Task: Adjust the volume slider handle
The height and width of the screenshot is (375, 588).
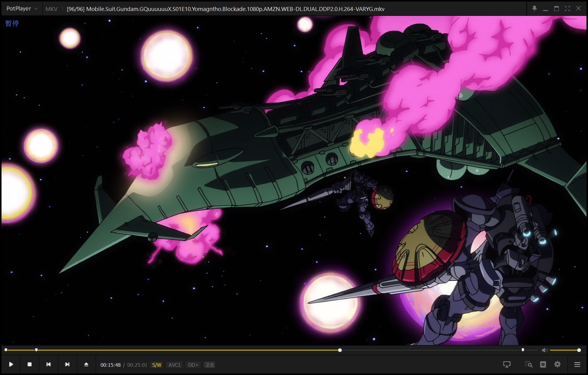Action: pos(579,350)
